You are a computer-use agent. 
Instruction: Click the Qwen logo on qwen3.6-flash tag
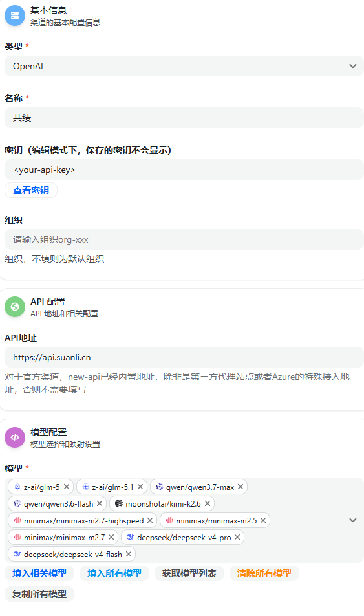17,503
